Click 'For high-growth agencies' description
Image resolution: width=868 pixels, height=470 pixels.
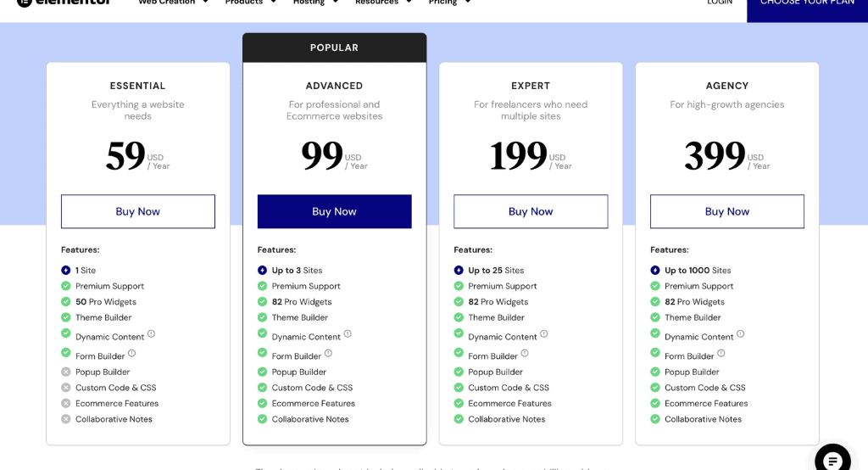pyautogui.click(x=726, y=104)
